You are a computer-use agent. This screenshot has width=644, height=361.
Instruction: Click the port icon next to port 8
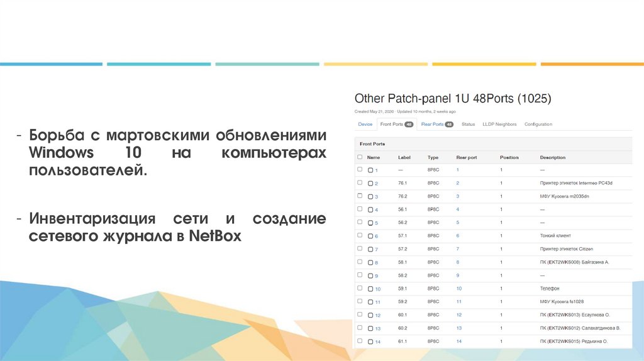tap(370, 262)
